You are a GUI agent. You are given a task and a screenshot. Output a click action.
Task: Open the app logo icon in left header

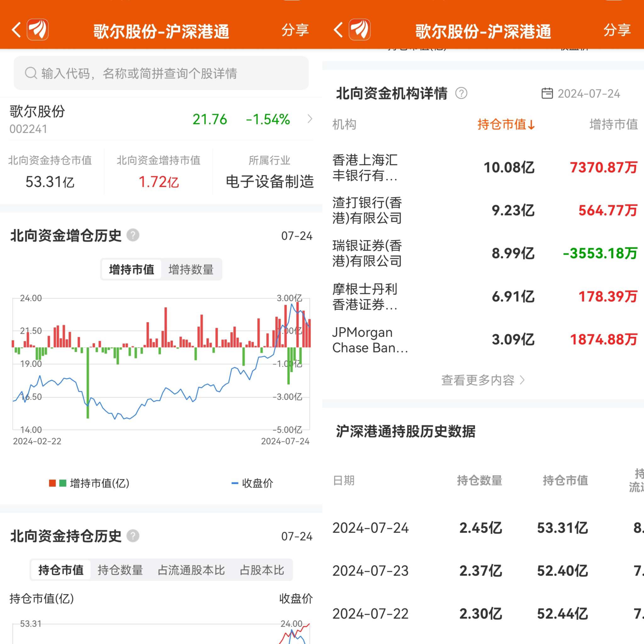tap(38, 30)
